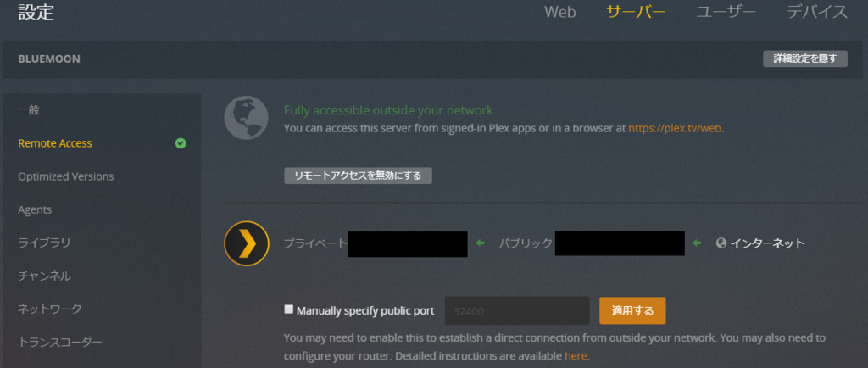
Task: Click the public port 32400 input field
Action: point(517,310)
